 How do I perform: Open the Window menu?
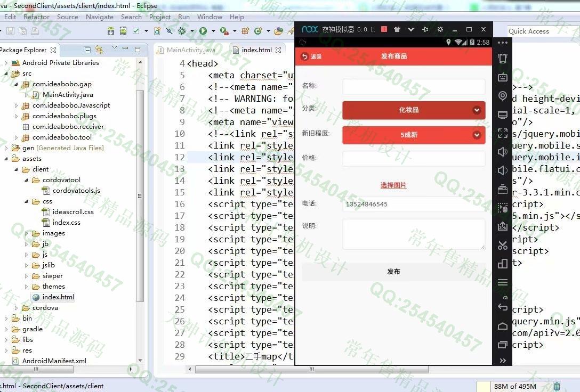210,17
